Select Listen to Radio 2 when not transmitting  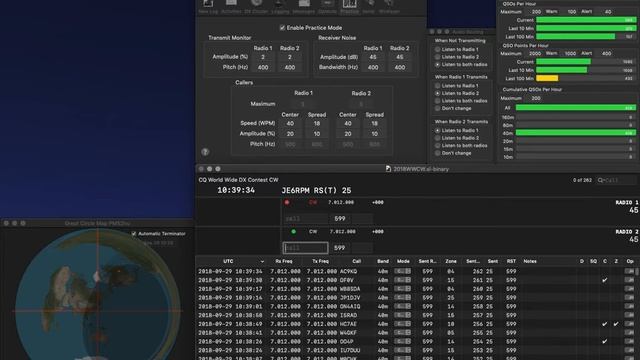pyautogui.click(x=438, y=57)
